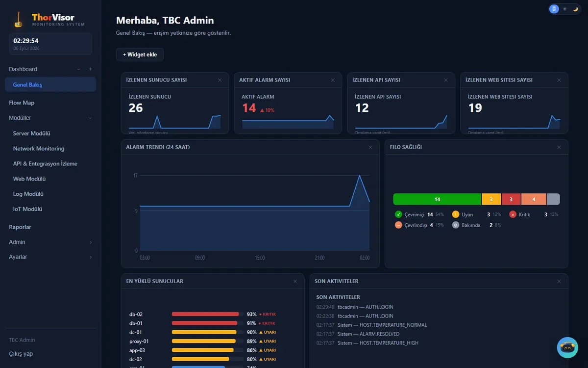Close the İzlenen Sunucu Sayısı widget
The height and width of the screenshot is (368, 588).
coord(220,80)
